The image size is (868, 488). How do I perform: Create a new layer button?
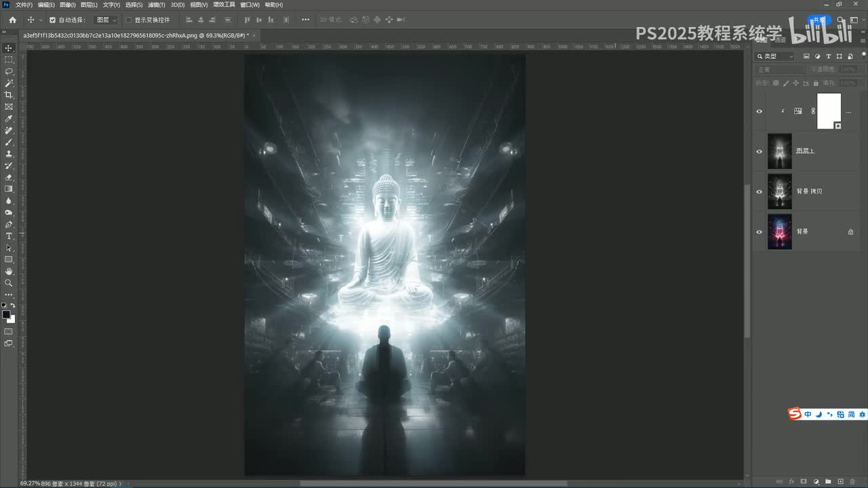tap(841, 481)
